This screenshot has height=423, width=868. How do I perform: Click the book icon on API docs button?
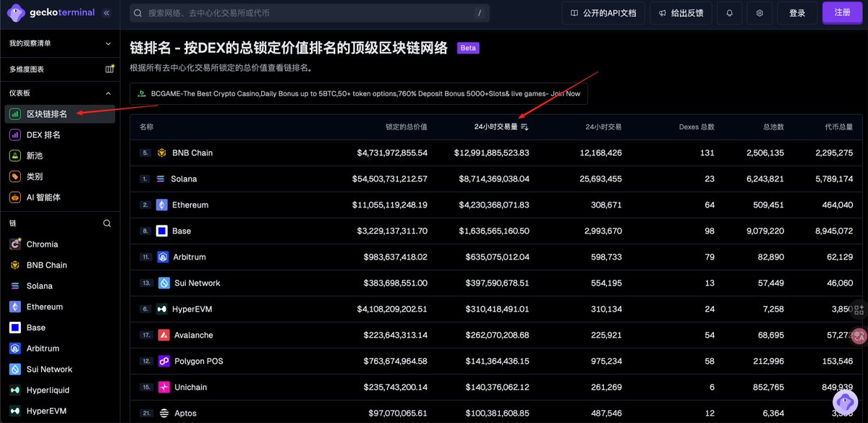(574, 13)
